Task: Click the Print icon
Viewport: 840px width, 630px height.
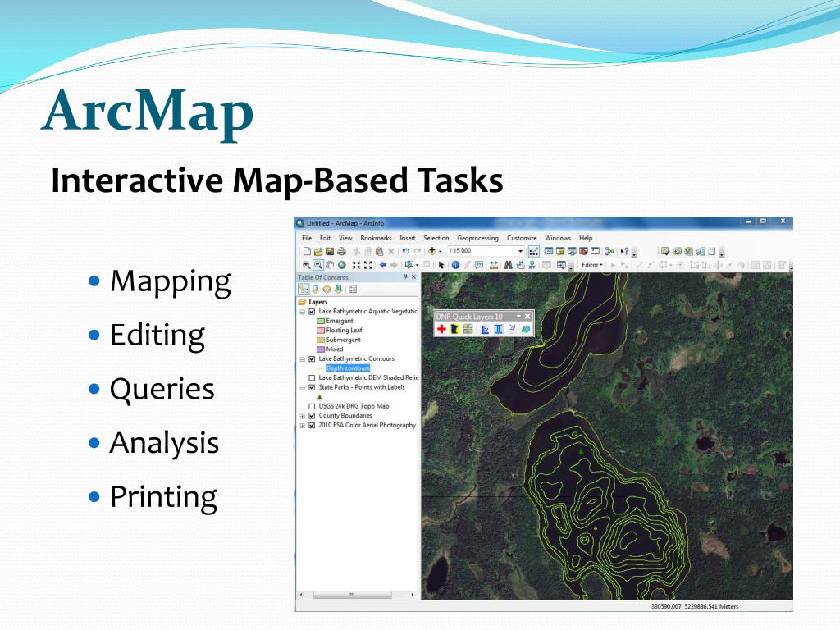Action: click(341, 251)
